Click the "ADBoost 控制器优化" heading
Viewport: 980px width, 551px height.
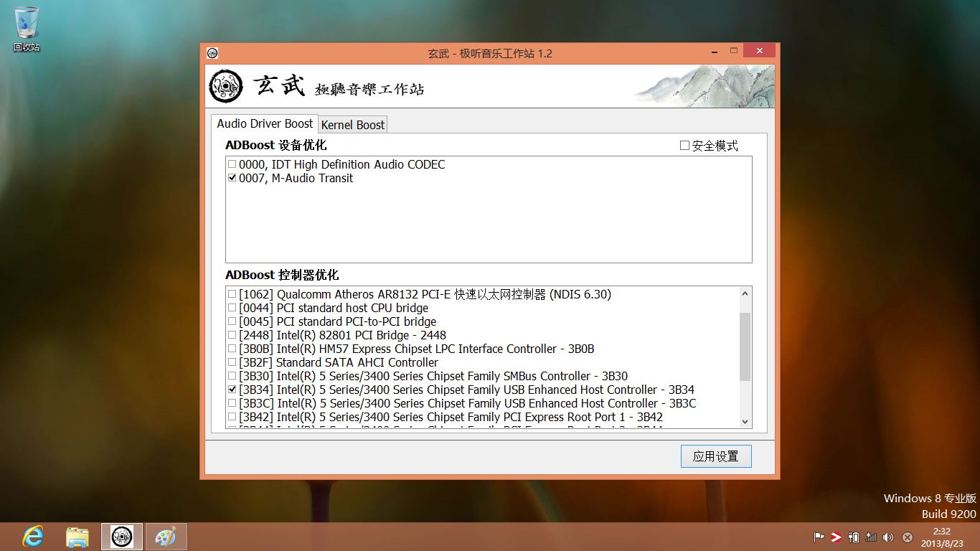pos(282,275)
